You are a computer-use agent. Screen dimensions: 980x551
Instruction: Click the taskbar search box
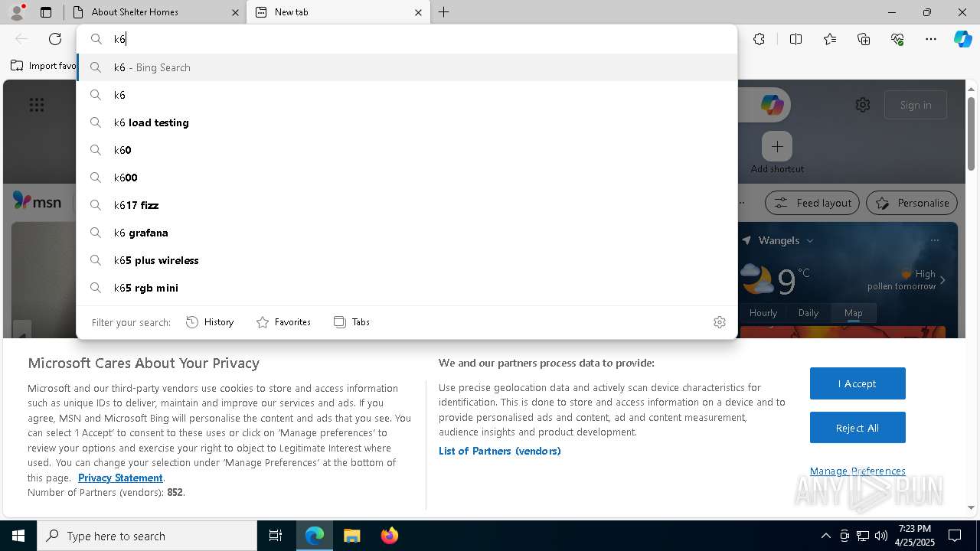point(147,536)
